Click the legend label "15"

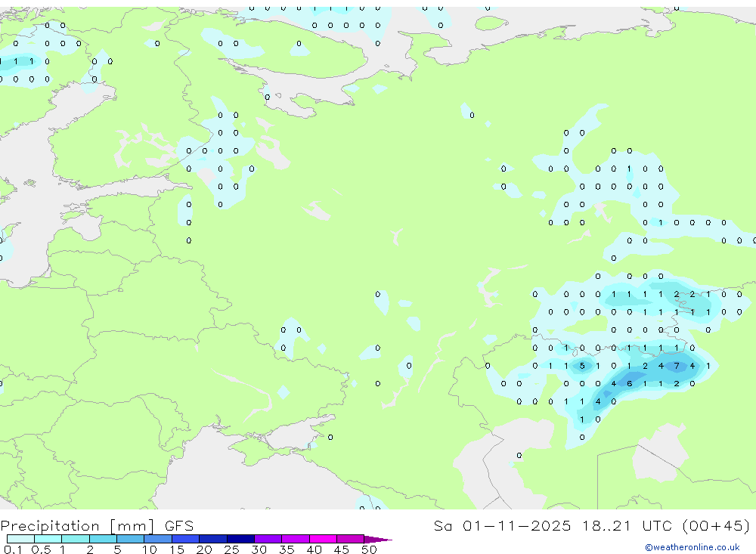tap(177, 549)
